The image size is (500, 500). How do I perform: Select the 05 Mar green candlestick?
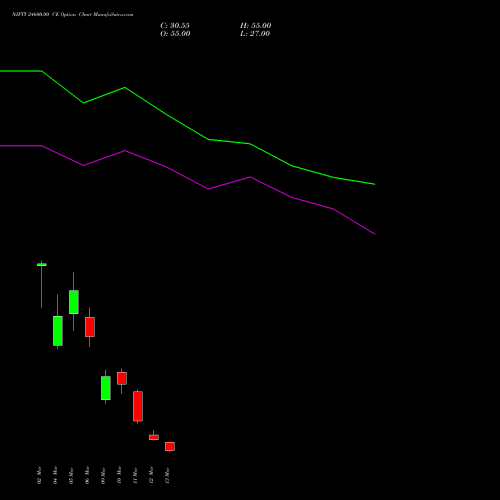(x=74, y=302)
